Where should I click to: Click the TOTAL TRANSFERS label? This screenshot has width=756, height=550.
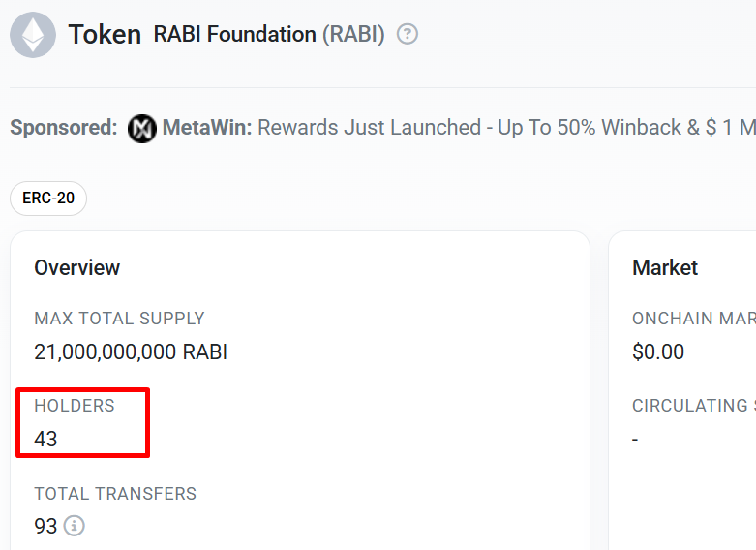coord(115,493)
